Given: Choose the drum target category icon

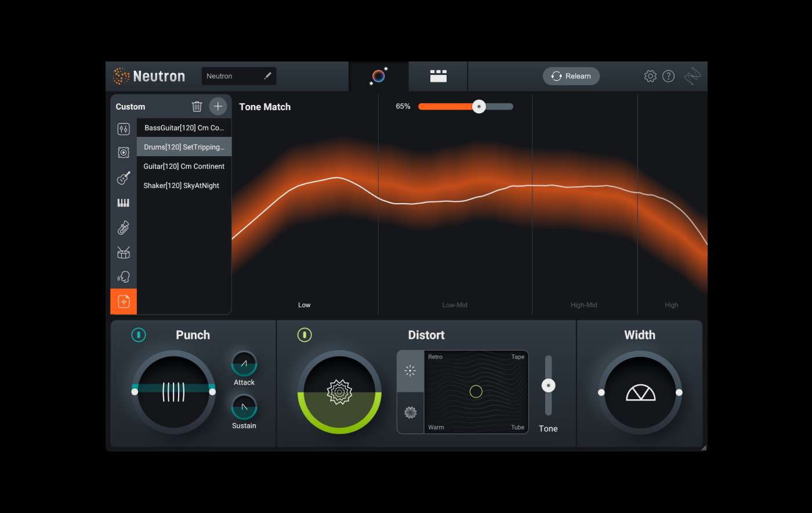Looking at the screenshot, I should tap(124, 252).
